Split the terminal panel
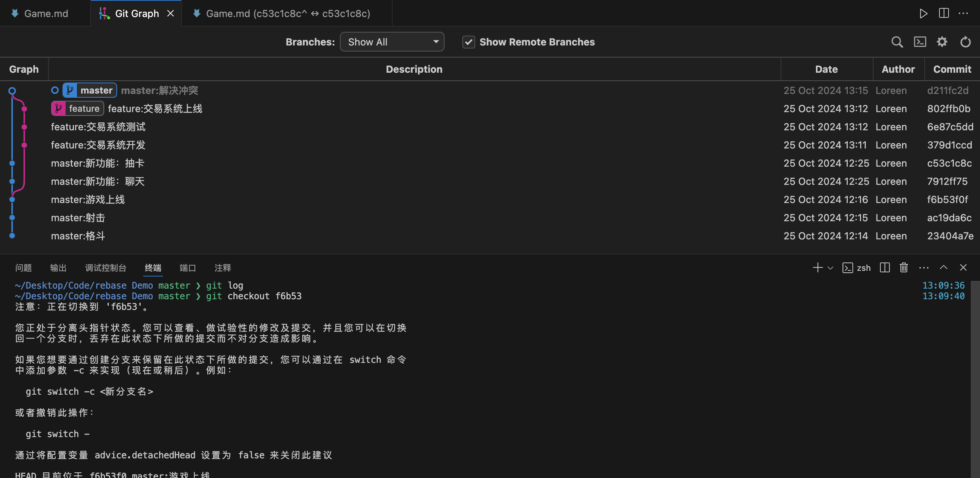 point(885,268)
